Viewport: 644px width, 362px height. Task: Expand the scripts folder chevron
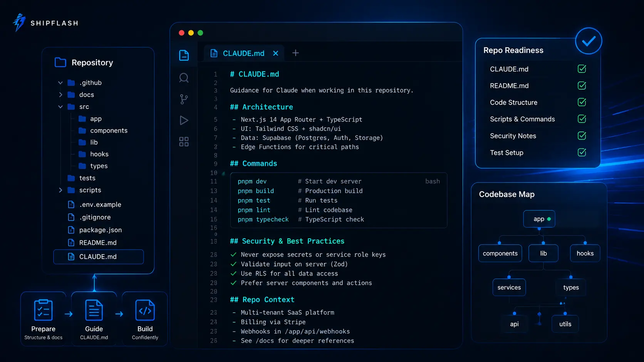[x=60, y=190]
